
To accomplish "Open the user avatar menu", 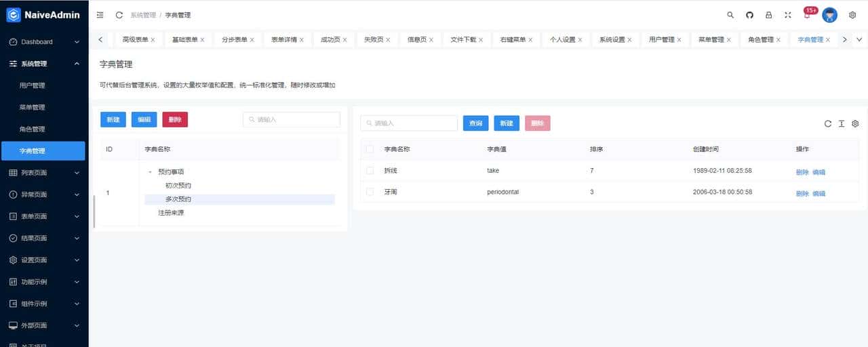I will pos(829,15).
